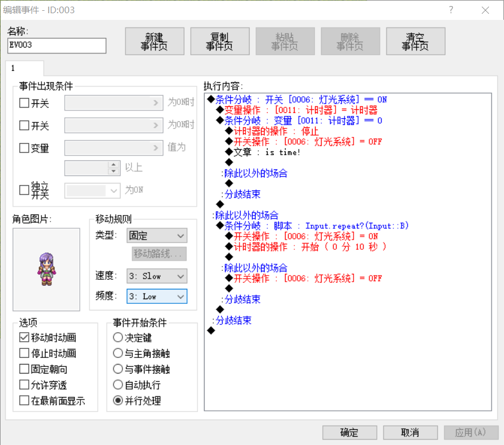Enable the 独立开关 condition checkbox
This screenshot has height=445, width=504.
[x=24, y=190]
